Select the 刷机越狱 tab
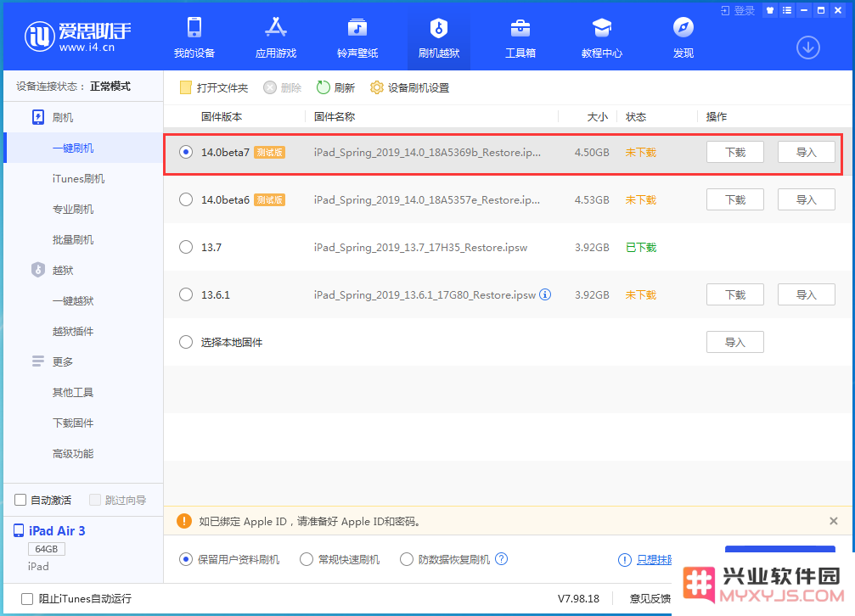 [x=439, y=37]
